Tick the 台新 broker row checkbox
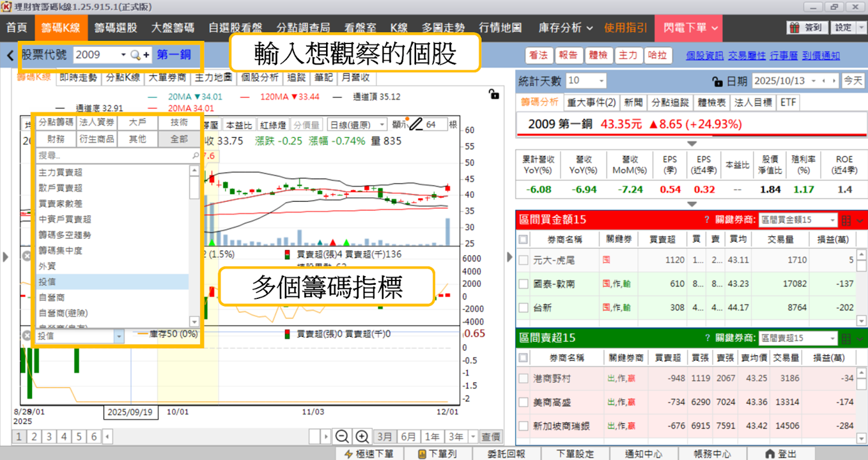Image resolution: width=868 pixels, height=460 pixels. coord(523,307)
